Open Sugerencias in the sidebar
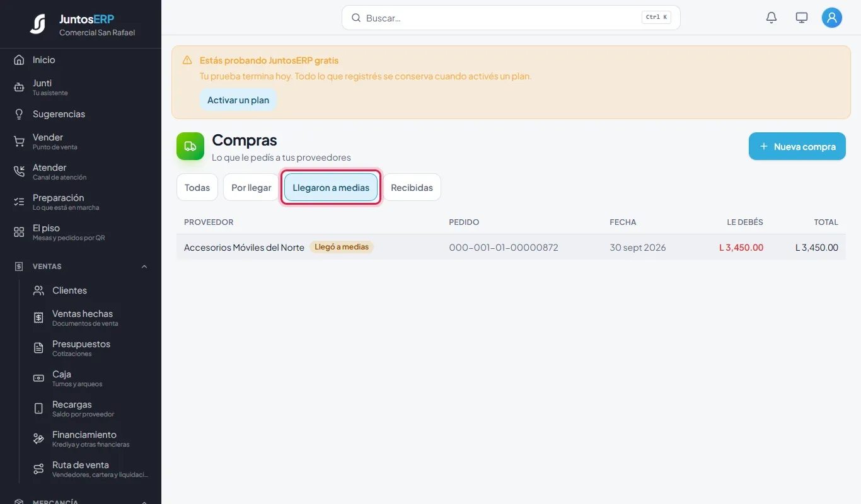The image size is (861, 504). [81, 114]
